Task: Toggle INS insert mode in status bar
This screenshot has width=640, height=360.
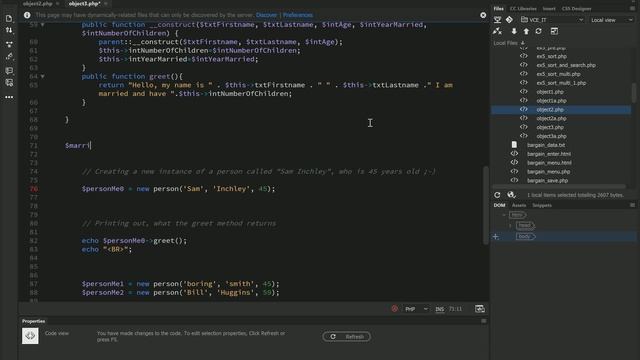Action: [440, 309]
